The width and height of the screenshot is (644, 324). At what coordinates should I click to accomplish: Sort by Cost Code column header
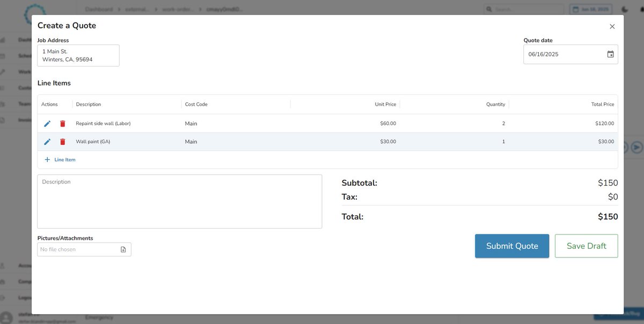tap(196, 105)
